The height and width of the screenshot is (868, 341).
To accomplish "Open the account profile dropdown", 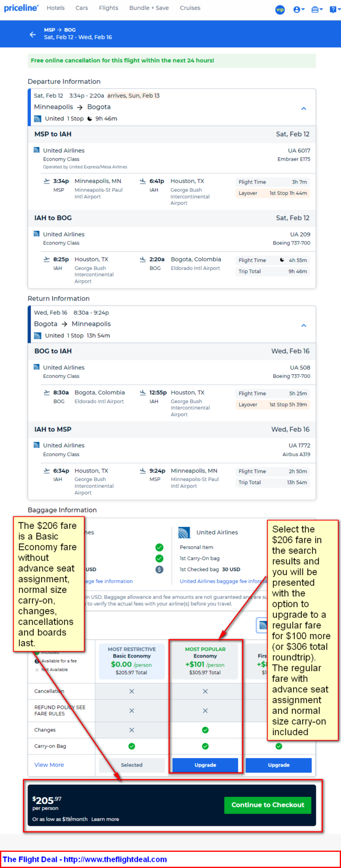I will pyautogui.click(x=299, y=10).
